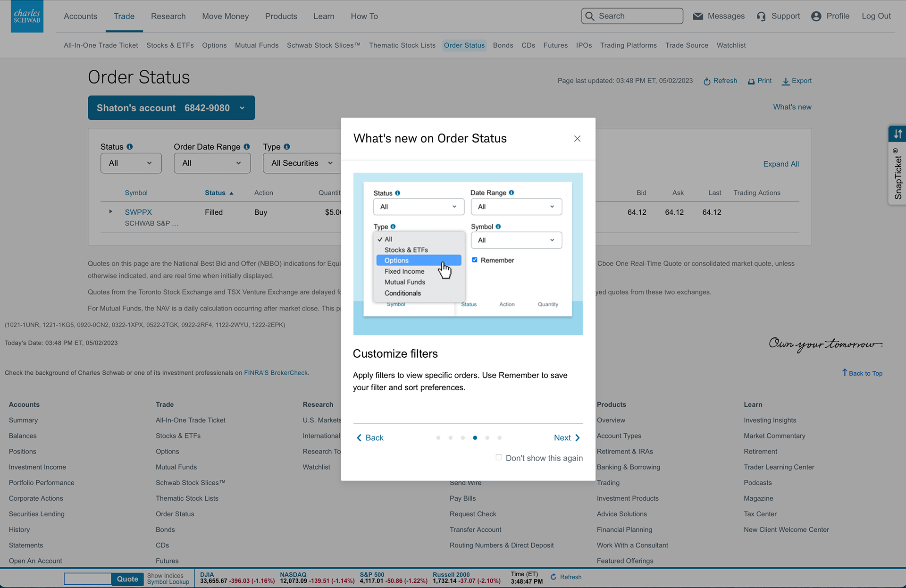
Task: Click the Quote button
Action: click(x=127, y=579)
